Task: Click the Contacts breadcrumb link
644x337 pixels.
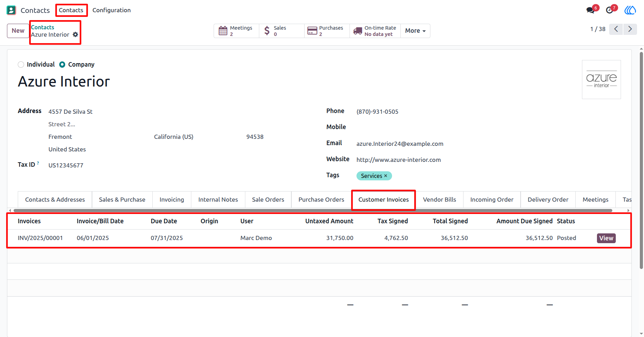Action: pos(43,27)
